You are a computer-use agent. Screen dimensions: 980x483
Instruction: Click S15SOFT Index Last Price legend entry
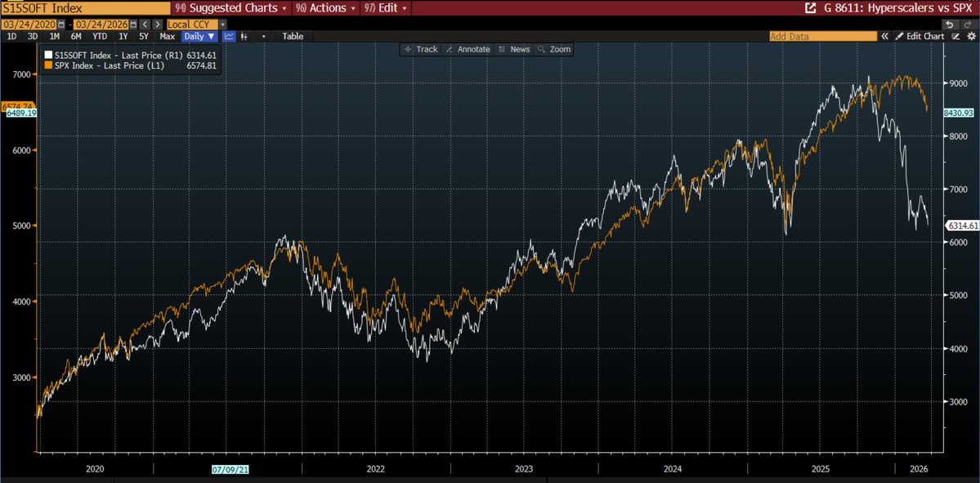[132, 55]
